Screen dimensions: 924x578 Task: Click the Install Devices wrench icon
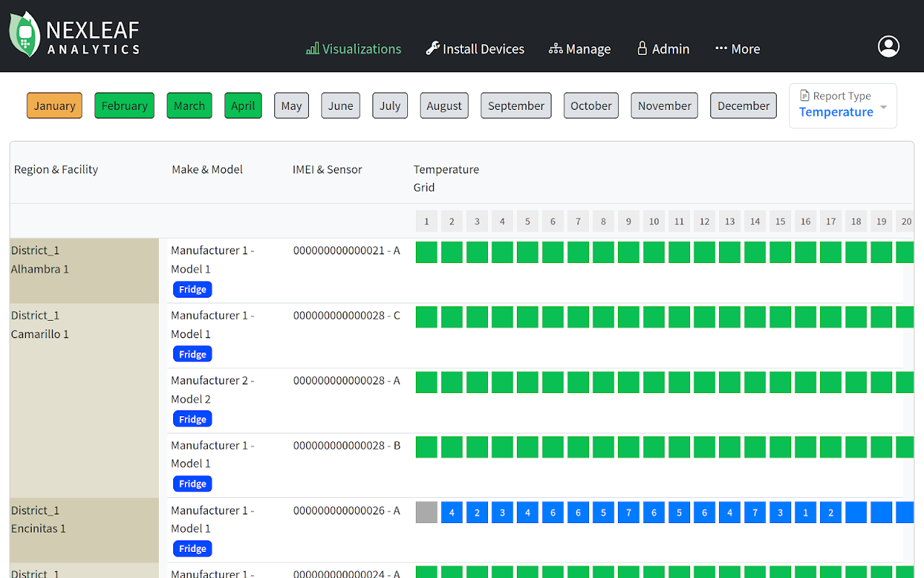coord(432,48)
